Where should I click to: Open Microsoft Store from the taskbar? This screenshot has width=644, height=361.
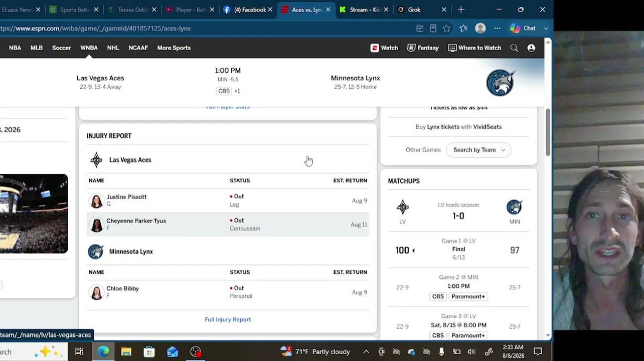point(149,351)
